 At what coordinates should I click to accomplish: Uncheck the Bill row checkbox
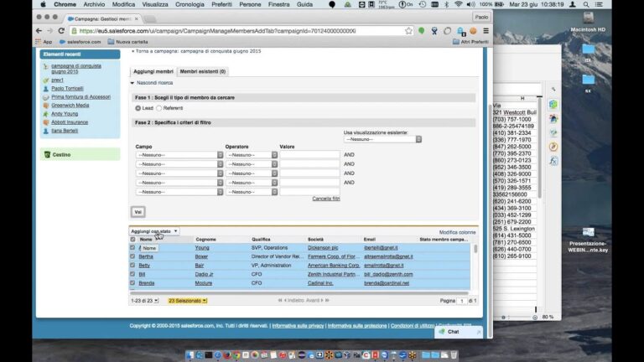[x=132, y=274]
